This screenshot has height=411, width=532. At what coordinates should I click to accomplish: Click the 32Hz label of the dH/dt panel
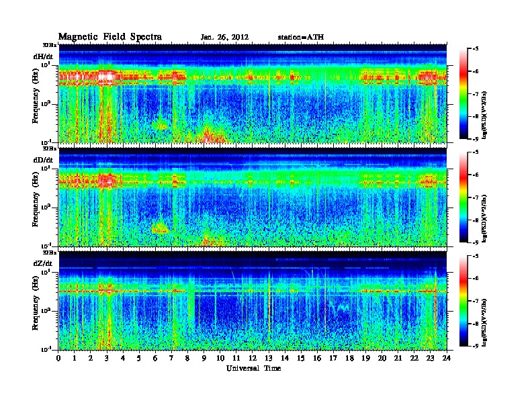click(x=50, y=45)
